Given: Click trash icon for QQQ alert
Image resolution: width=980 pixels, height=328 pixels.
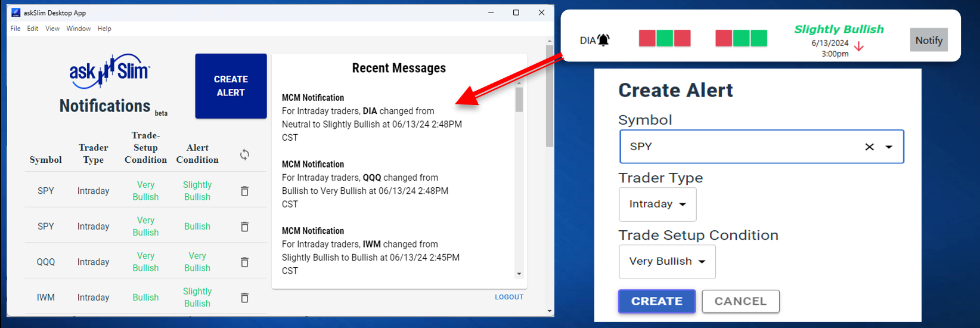Looking at the screenshot, I should pyautogui.click(x=244, y=262).
